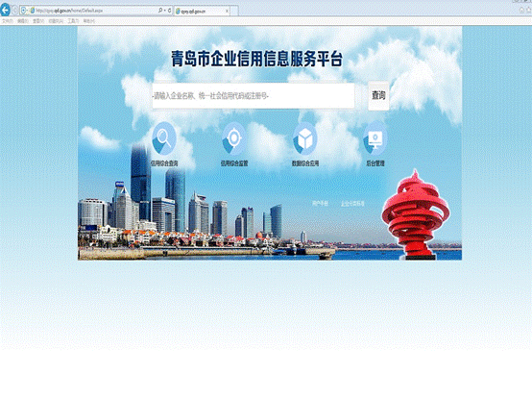The height and width of the screenshot is (399, 532).
Task: Click the 查询 search button
Action: [x=378, y=95]
